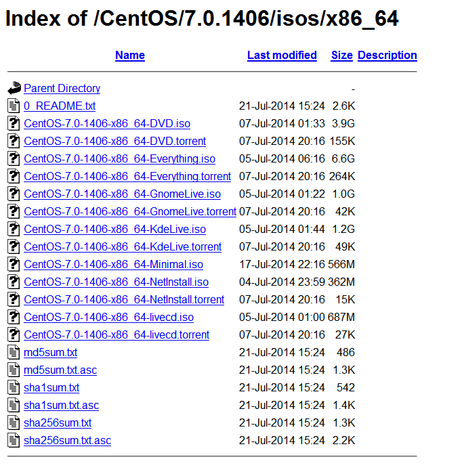Click the text icon beside md5sum.txt.asc
The image size is (466, 476).
pyautogui.click(x=14, y=370)
